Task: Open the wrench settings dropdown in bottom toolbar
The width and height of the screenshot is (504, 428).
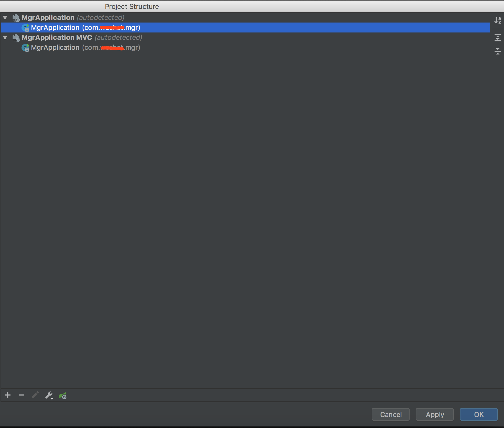Action: click(49, 395)
